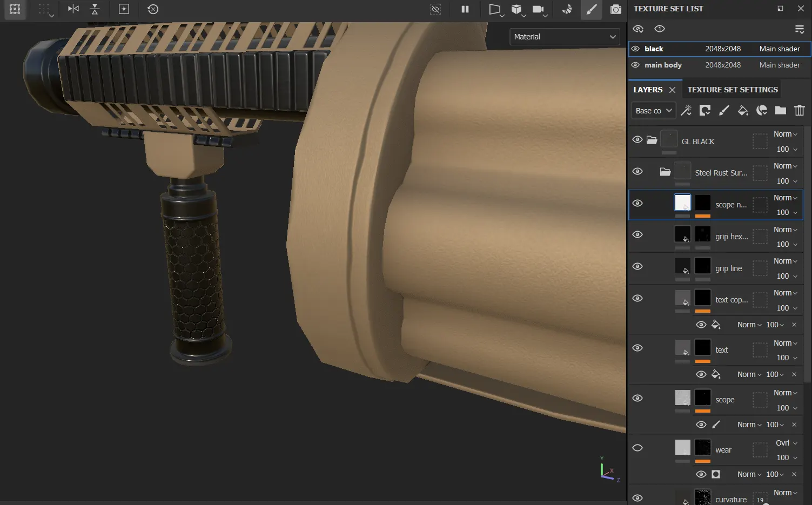812x505 pixels.
Task: Select the Layers tab
Action: click(x=648, y=90)
